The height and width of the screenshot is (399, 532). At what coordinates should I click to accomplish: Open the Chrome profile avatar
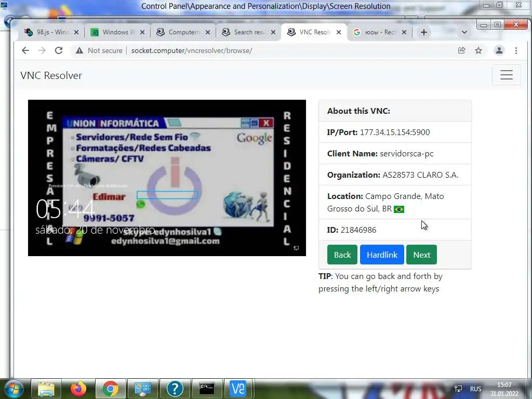(x=499, y=50)
